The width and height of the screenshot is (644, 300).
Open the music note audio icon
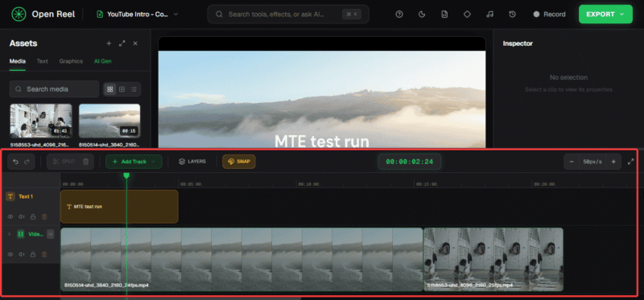tap(489, 14)
